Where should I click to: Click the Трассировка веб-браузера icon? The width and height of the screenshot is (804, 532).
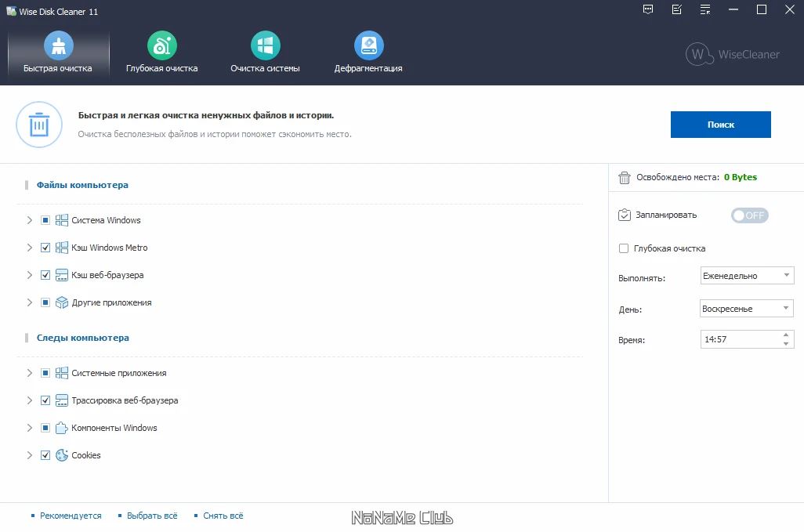(62, 400)
